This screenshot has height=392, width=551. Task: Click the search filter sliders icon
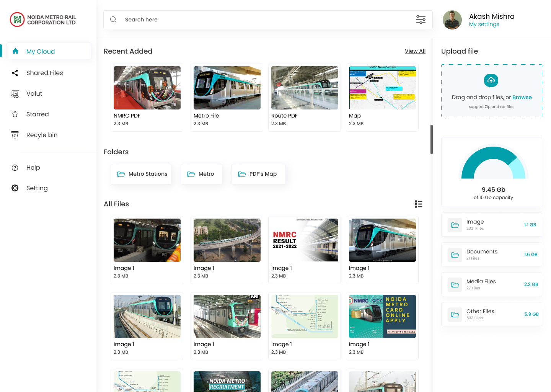pyautogui.click(x=421, y=20)
